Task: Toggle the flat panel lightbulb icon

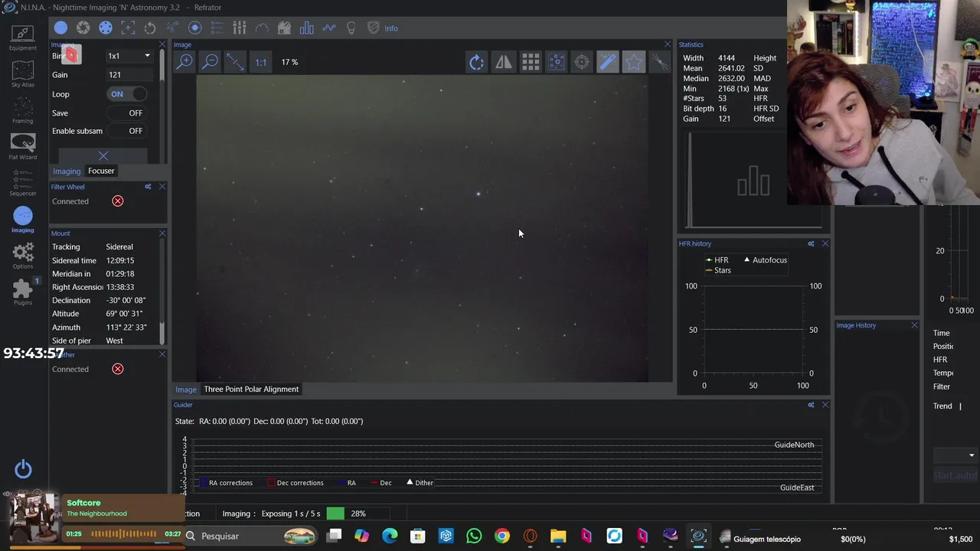Action: coord(351,28)
